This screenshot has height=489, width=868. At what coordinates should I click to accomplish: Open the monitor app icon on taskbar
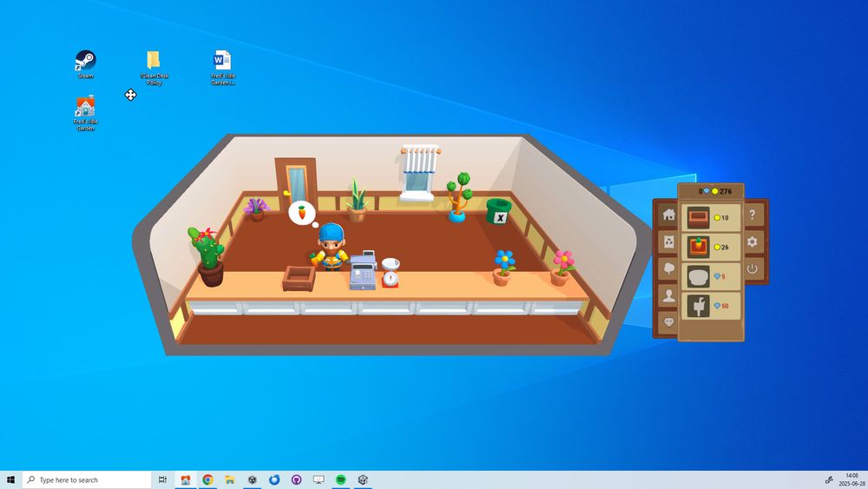(319, 479)
